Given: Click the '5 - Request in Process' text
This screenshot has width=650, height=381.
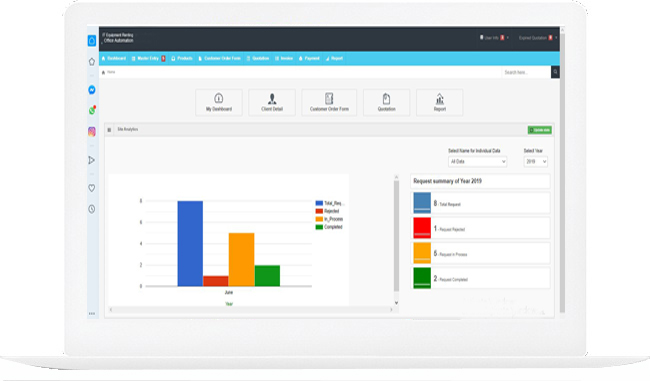Looking at the screenshot, I should click(x=450, y=254).
